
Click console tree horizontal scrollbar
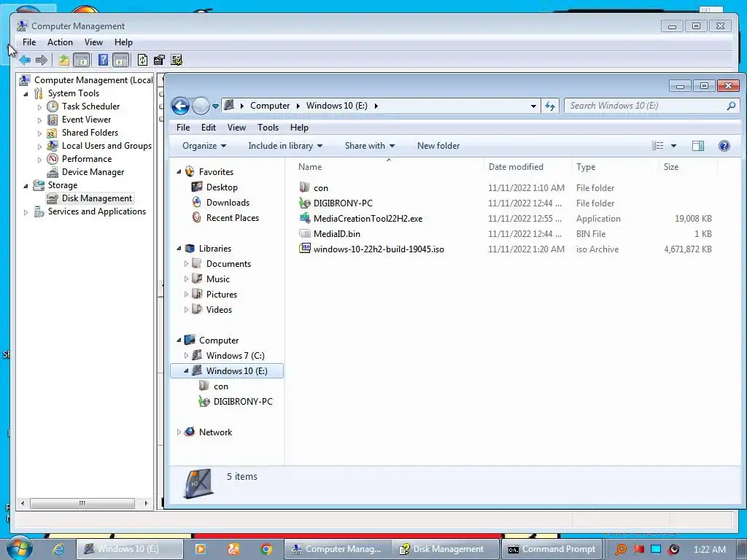coord(83,503)
